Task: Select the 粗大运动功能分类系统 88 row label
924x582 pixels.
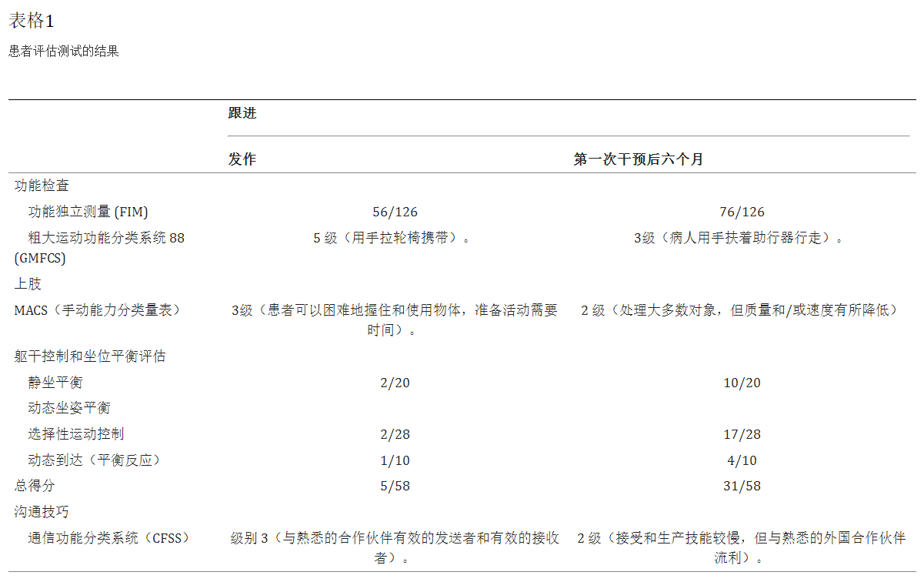Action: point(106,238)
